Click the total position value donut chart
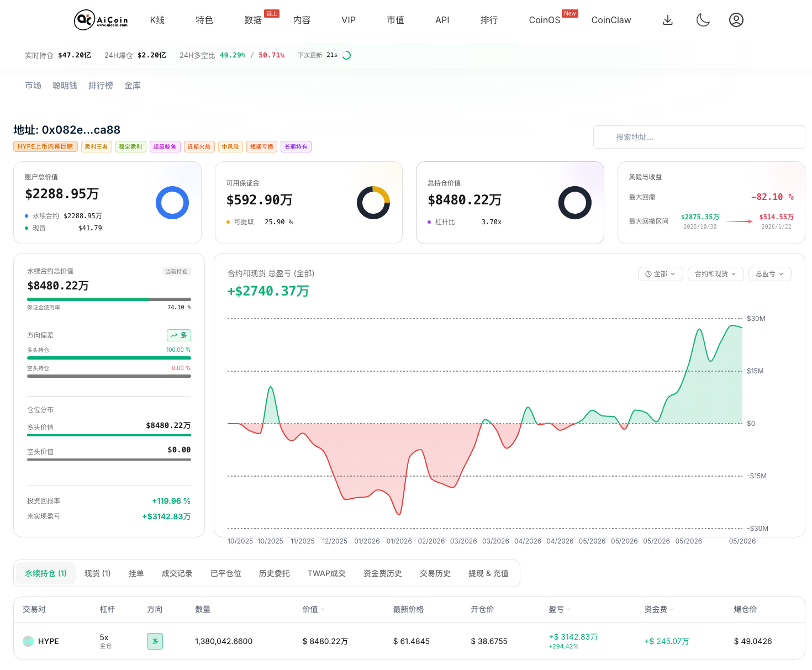The image size is (812, 670). pos(575,203)
